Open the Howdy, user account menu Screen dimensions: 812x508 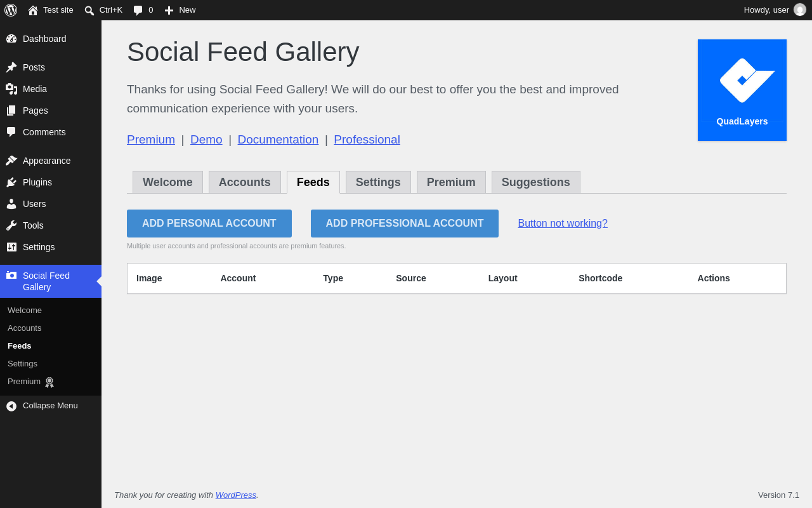775,10
